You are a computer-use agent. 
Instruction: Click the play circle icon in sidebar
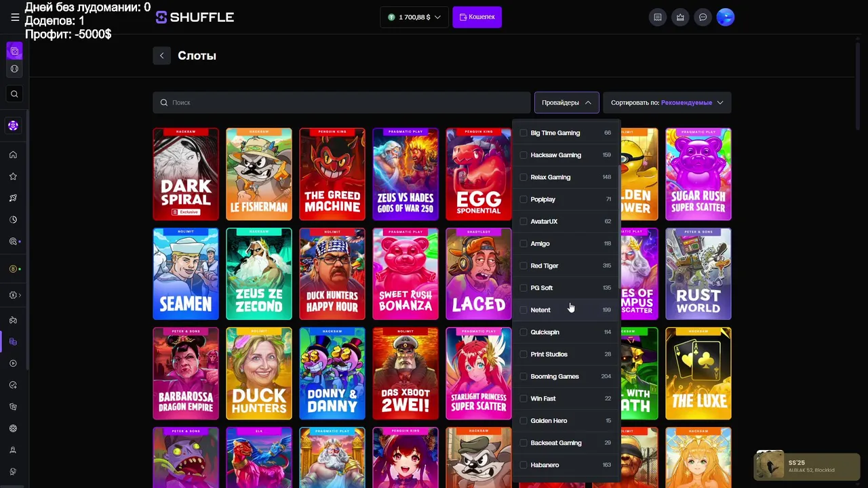pos(13,363)
